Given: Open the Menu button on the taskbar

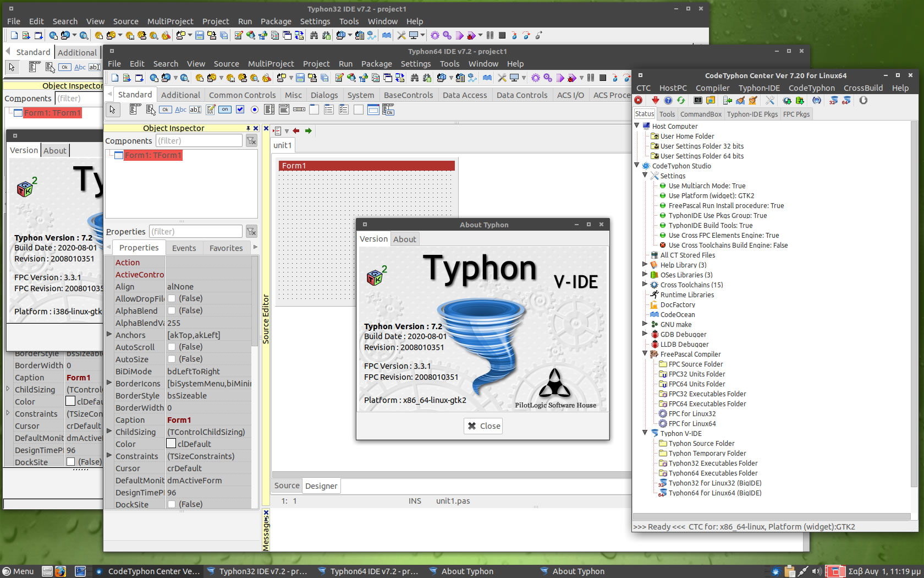Looking at the screenshot, I should tap(18, 571).
